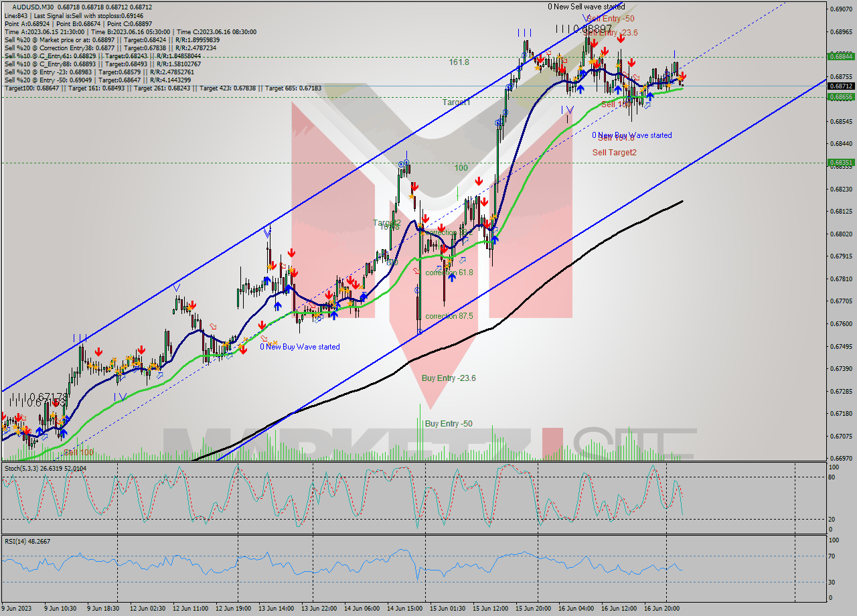Select the 'Buy Entry -50' label

(449, 424)
